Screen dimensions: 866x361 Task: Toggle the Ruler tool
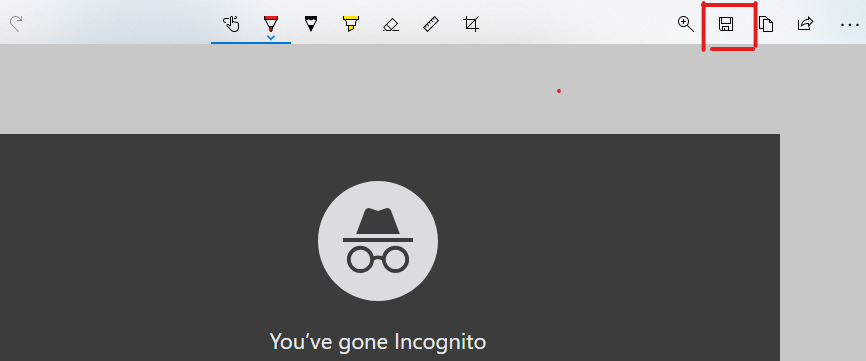point(431,24)
